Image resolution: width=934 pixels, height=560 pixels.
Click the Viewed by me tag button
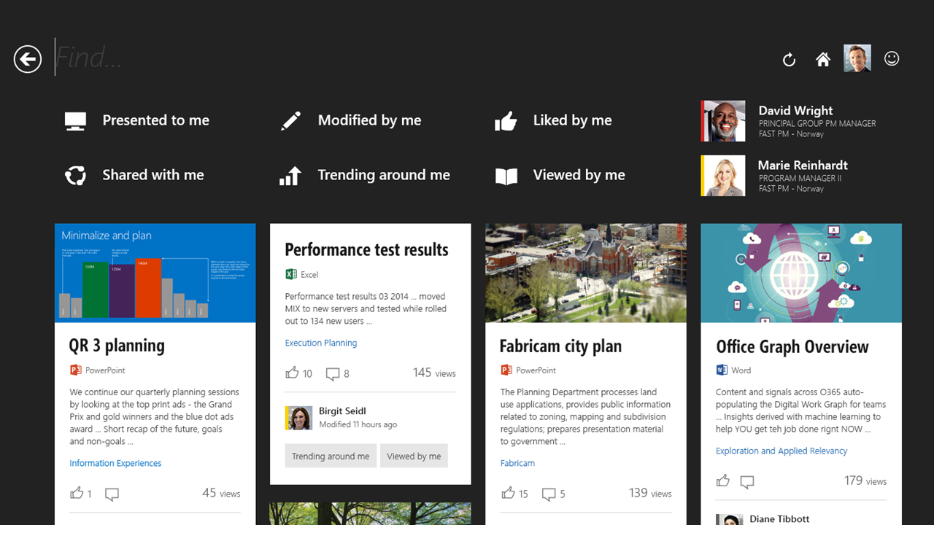pos(414,456)
